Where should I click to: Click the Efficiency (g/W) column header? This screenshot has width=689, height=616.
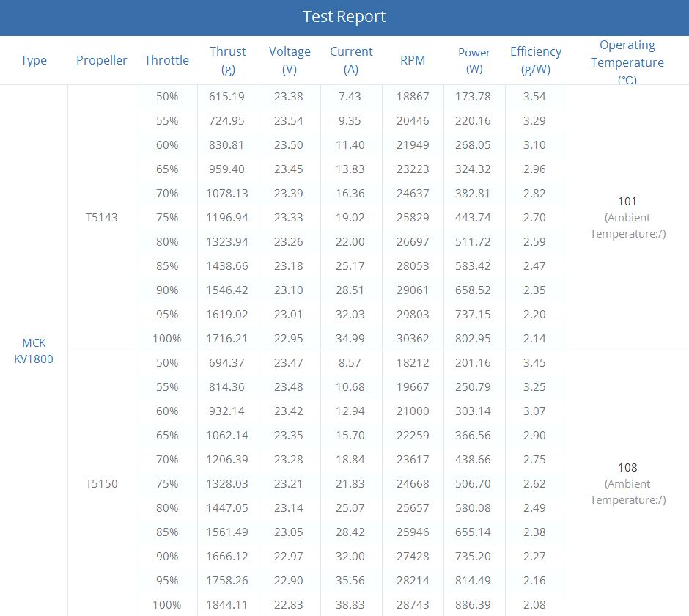pyautogui.click(x=536, y=60)
